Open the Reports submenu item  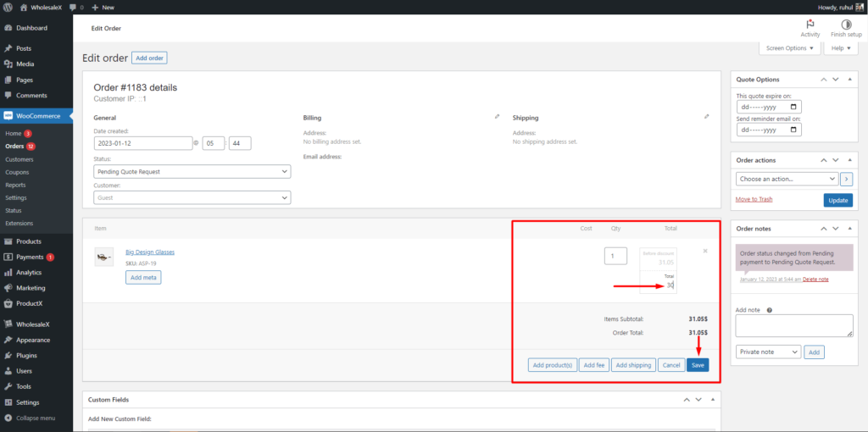(15, 185)
